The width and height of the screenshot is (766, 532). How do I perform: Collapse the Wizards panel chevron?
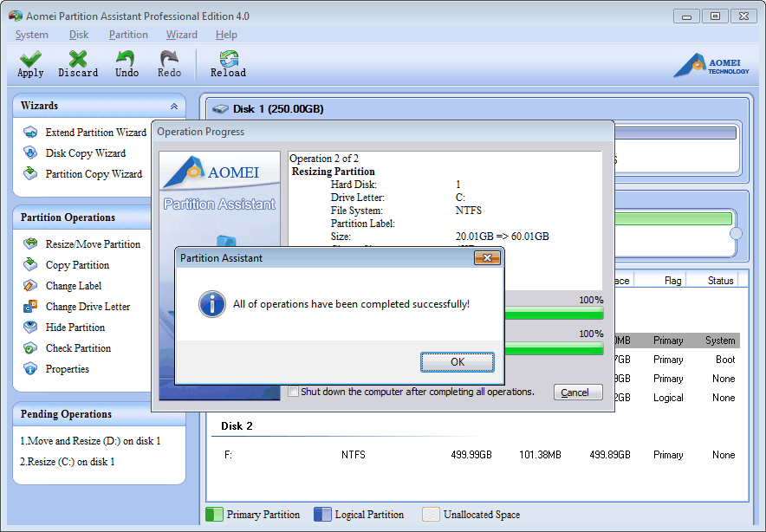pos(174,106)
